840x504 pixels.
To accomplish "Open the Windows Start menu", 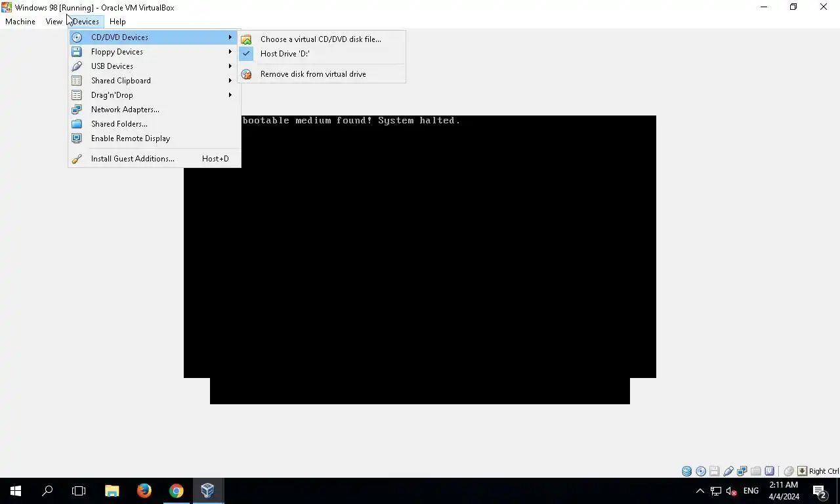I will (x=16, y=491).
